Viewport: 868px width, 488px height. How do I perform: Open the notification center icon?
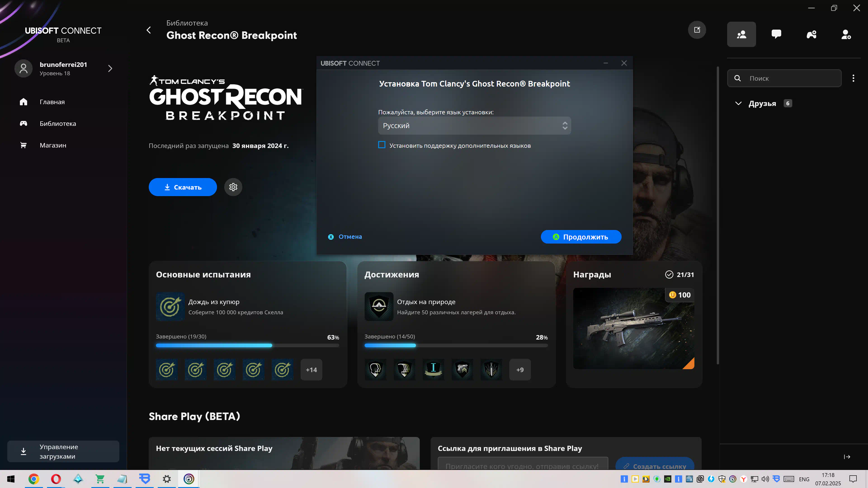[x=853, y=479]
